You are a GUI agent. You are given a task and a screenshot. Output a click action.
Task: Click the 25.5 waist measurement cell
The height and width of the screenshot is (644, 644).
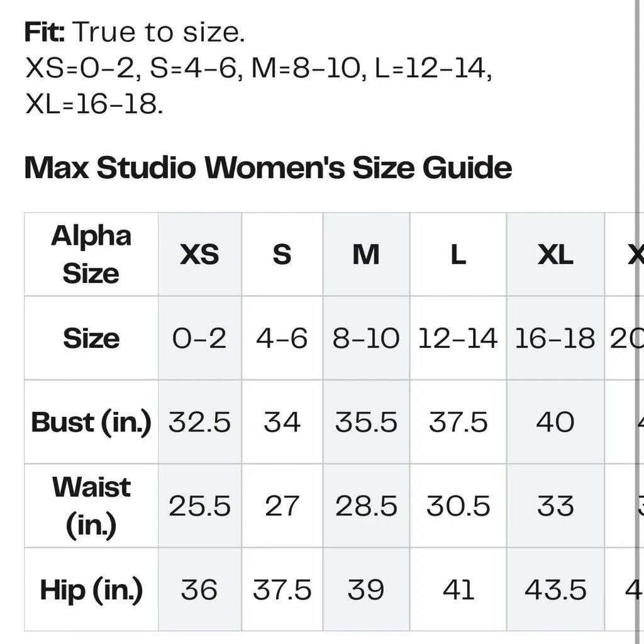199,506
